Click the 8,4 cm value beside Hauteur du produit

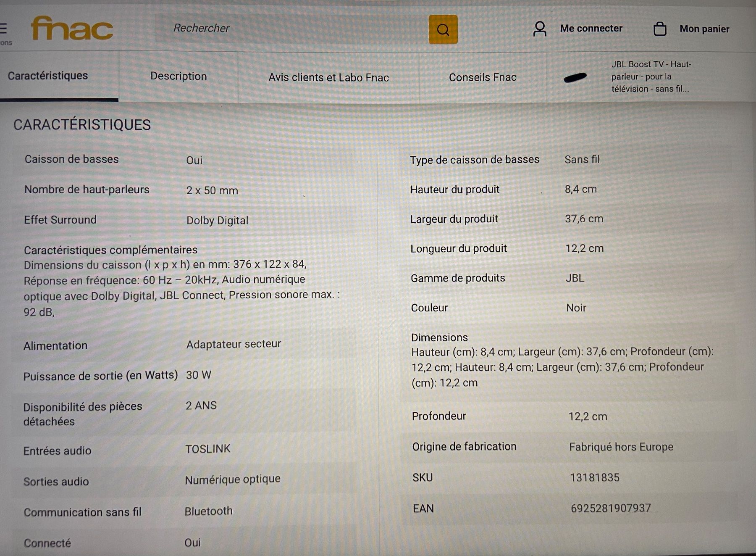pyautogui.click(x=581, y=189)
